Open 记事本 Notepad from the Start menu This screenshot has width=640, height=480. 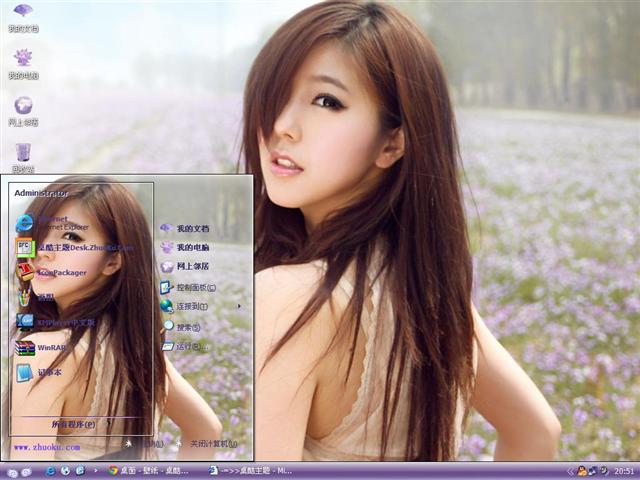click(39, 372)
